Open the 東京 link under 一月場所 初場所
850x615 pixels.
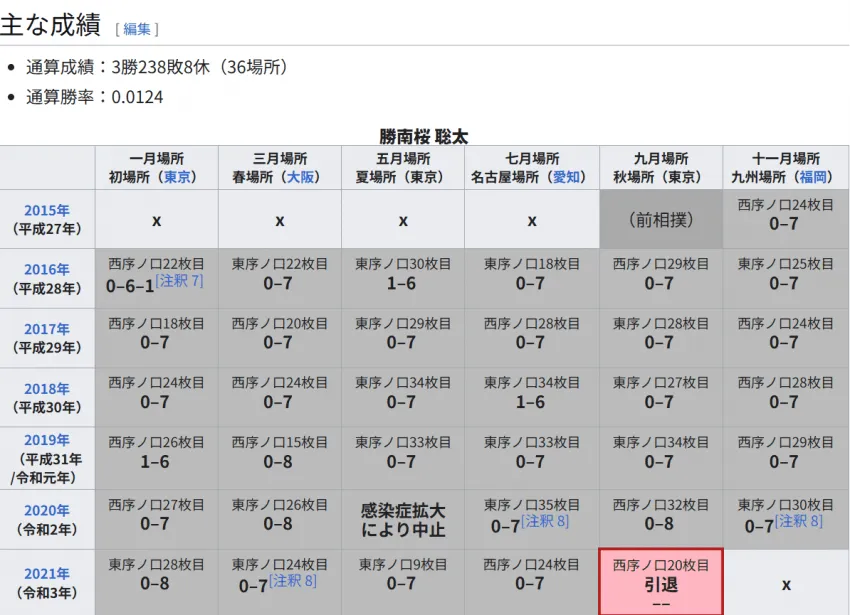(x=177, y=177)
